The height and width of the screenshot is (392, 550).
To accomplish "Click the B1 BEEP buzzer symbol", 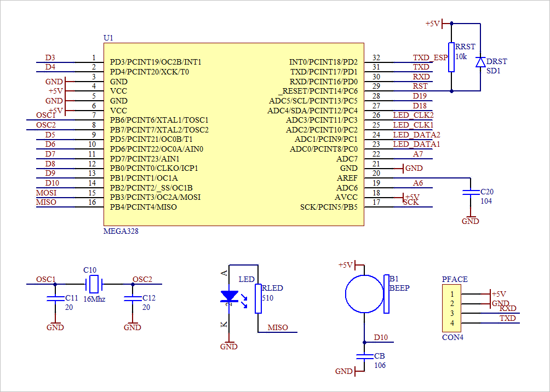I will [x=364, y=293].
